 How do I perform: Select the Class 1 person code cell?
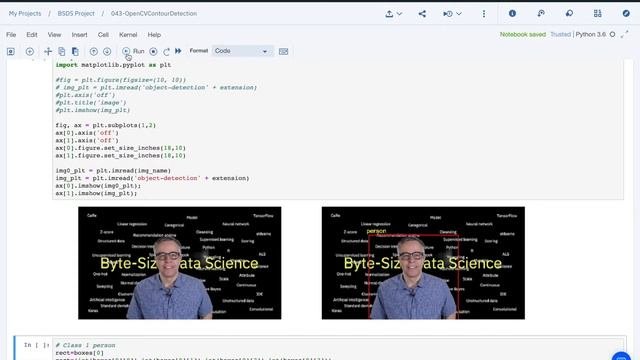tap(339, 349)
